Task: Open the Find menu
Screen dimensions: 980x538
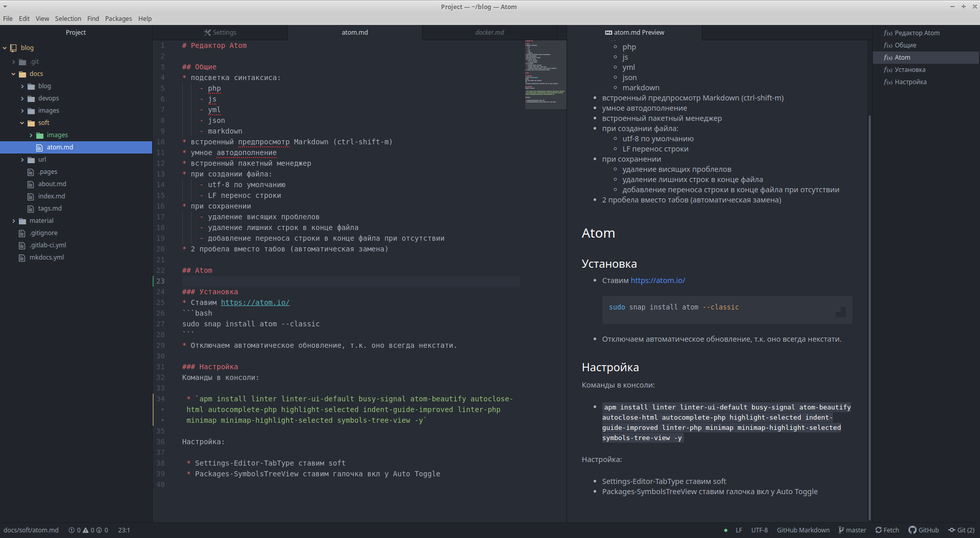Action: 93,19
